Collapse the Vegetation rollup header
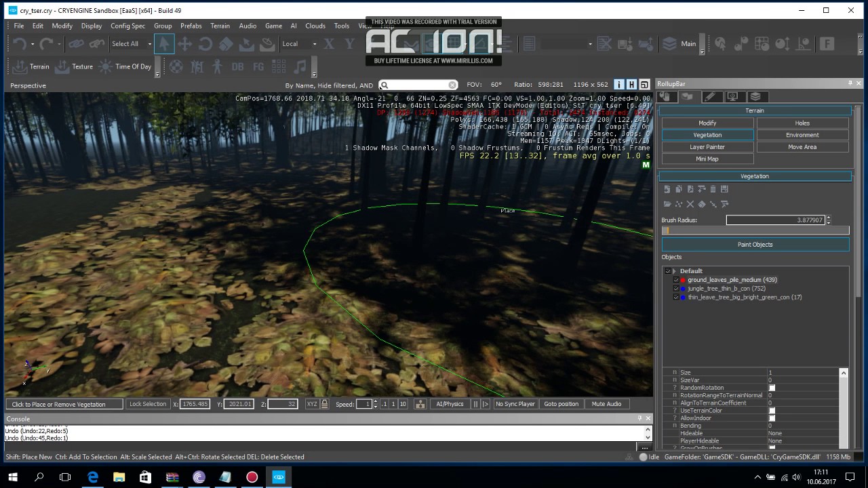Viewport: 868px width, 488px height. [x=755, y=176]
